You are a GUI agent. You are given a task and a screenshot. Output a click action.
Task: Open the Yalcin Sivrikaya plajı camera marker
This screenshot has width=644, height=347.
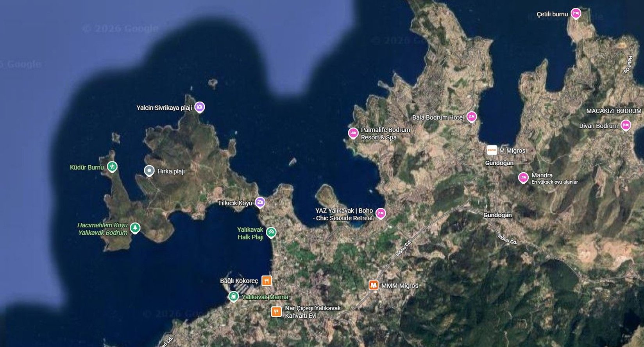[199, 107]
